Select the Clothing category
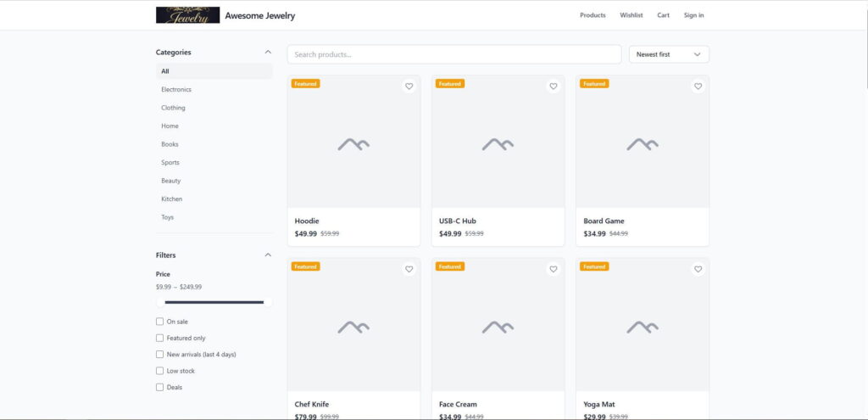 click(x=214, y=108)
